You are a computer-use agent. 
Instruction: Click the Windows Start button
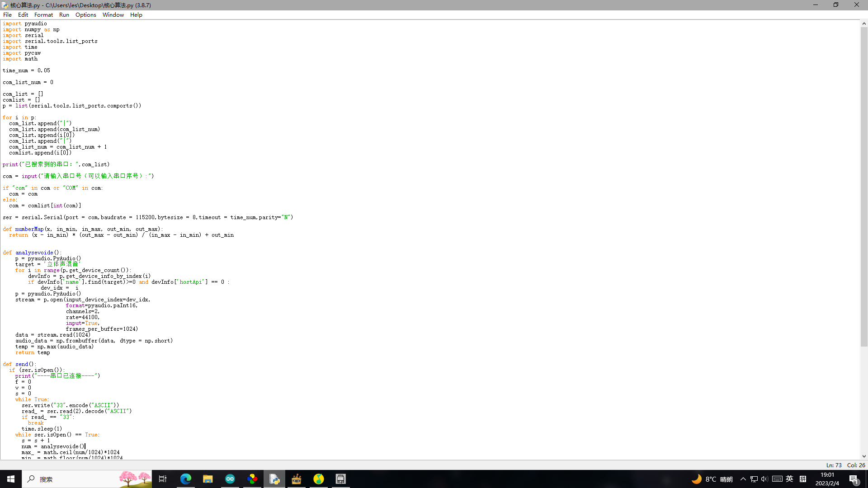[11, 479]
